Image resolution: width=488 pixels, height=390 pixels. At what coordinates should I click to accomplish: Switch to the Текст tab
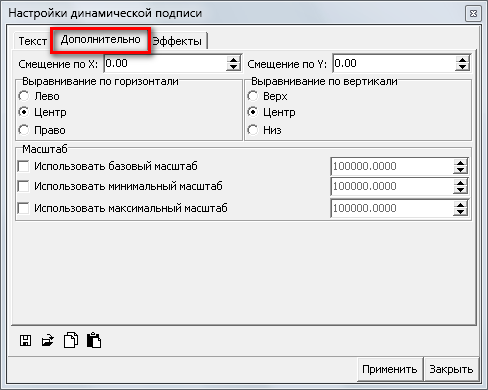(x=32, y=41)
